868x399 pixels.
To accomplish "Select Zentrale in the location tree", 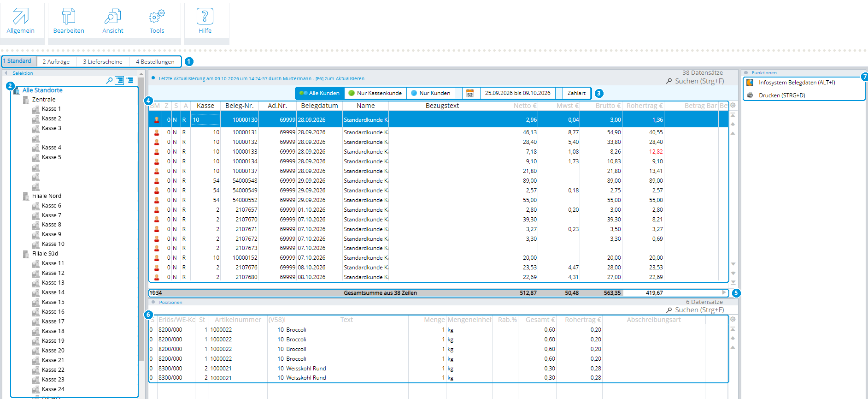I will coord(44,100).
